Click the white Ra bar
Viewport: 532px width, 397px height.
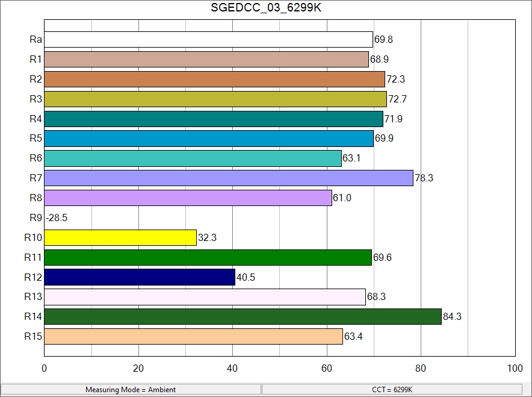point(208,40)
